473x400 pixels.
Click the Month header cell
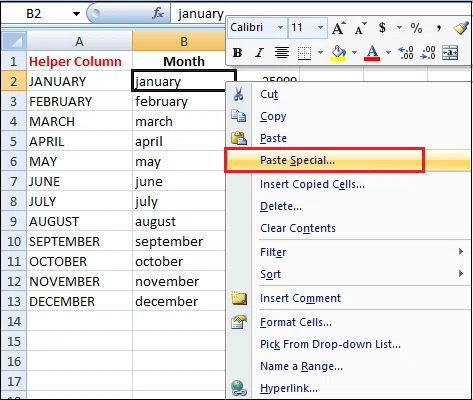coord(184,61)
